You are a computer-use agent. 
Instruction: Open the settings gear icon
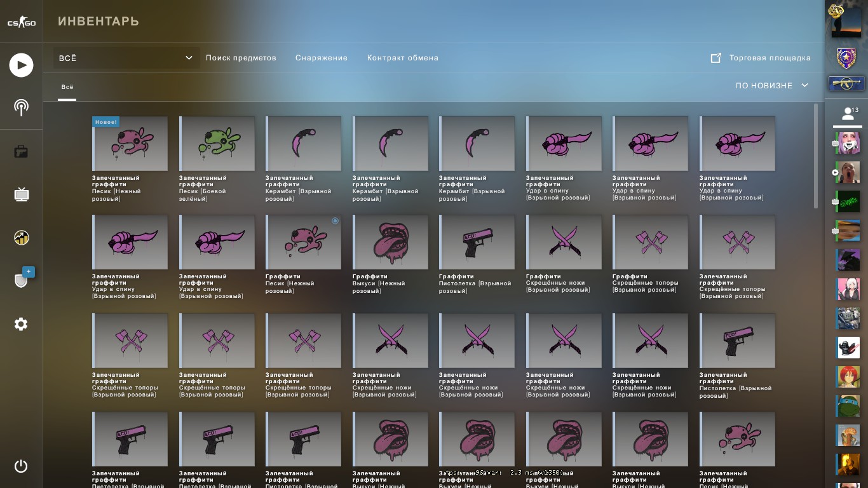[21, 324]
